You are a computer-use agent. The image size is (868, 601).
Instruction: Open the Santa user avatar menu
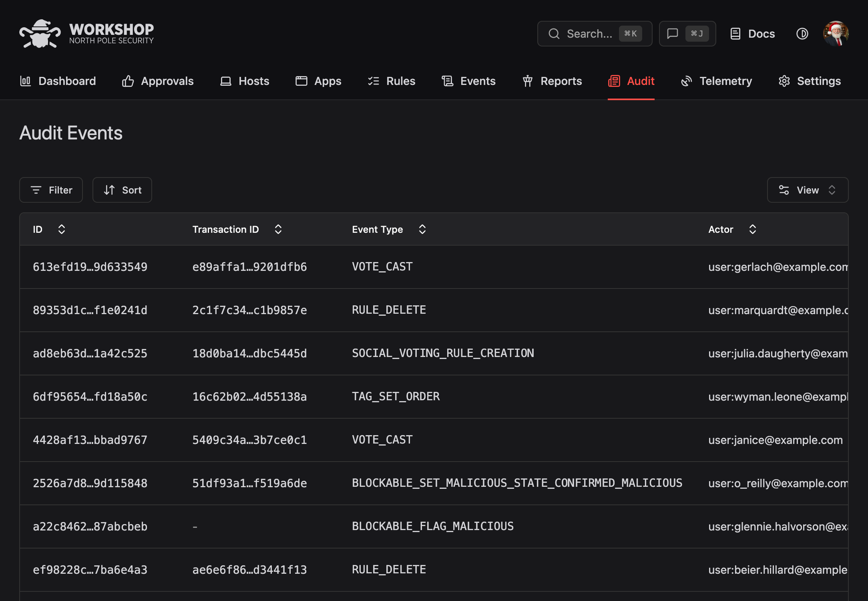click(x=836, y=34)
